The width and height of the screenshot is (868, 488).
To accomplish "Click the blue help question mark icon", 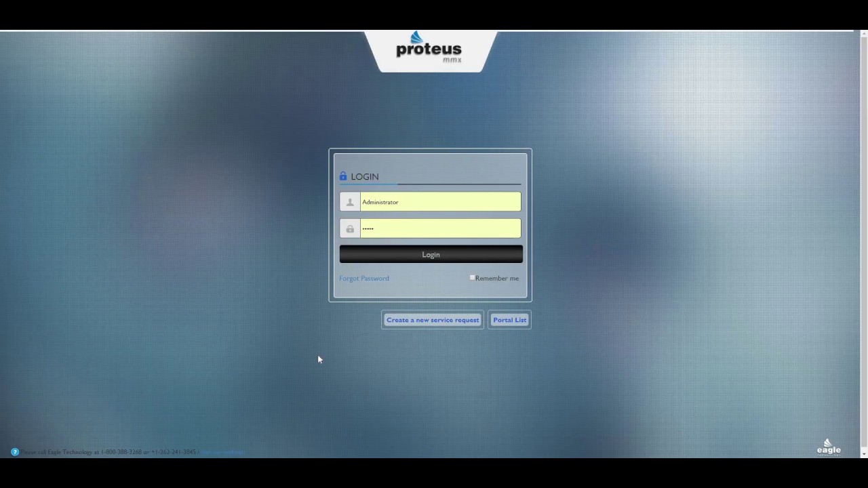I will tap(15, 452).
